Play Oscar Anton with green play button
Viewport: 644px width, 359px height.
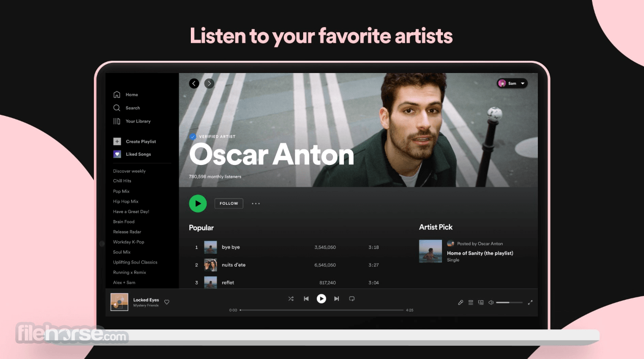click(197, 203)
